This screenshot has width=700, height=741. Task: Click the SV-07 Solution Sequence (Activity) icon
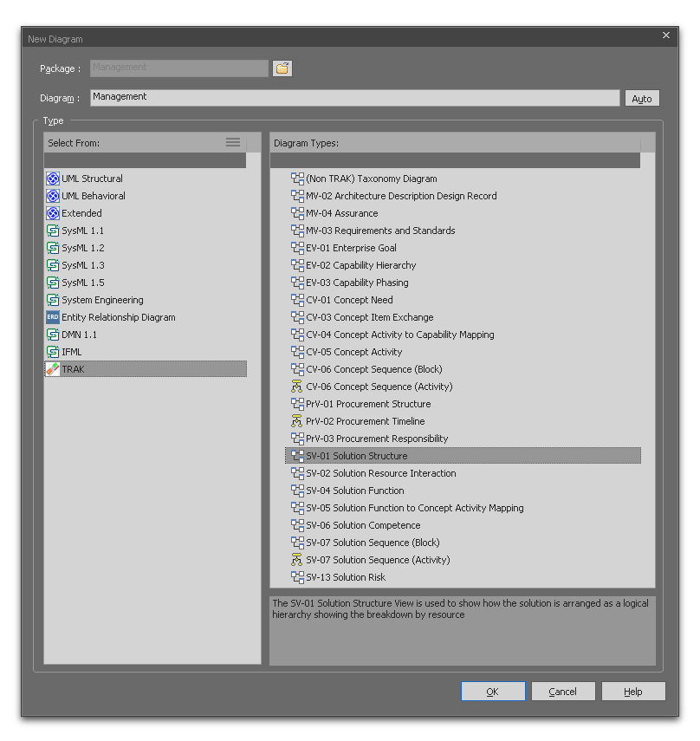tap(297, 560)
